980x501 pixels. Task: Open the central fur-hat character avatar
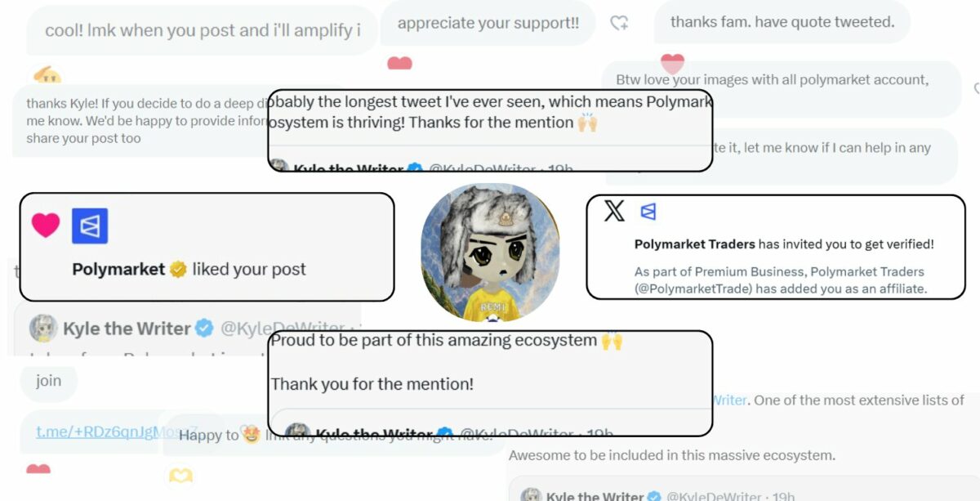[x=490, y=252]
